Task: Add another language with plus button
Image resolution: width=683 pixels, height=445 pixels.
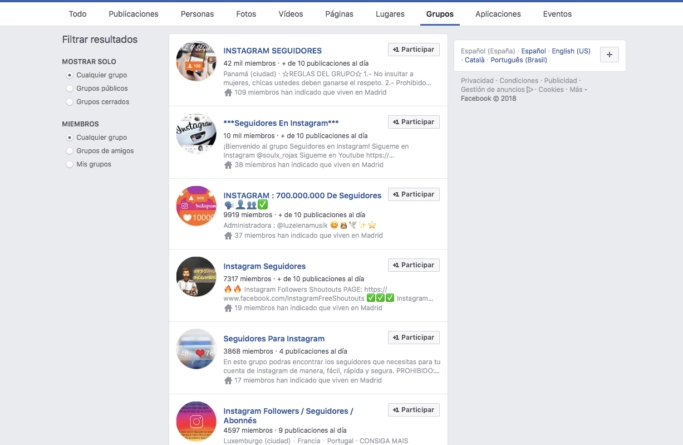Action: coord(609,55)
